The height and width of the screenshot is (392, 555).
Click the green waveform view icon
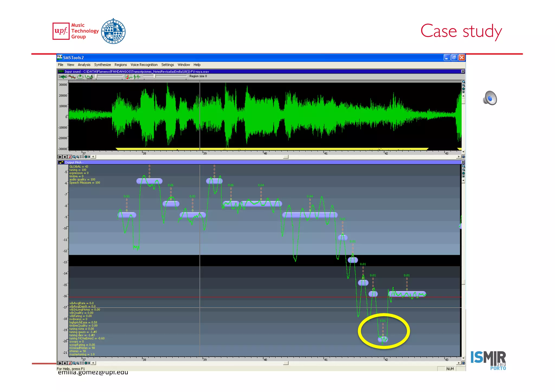pos(137,77)
